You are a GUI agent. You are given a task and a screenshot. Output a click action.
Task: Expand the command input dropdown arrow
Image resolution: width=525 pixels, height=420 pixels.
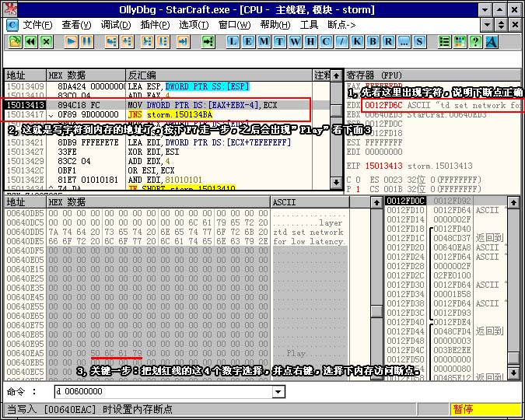[278, 391]
